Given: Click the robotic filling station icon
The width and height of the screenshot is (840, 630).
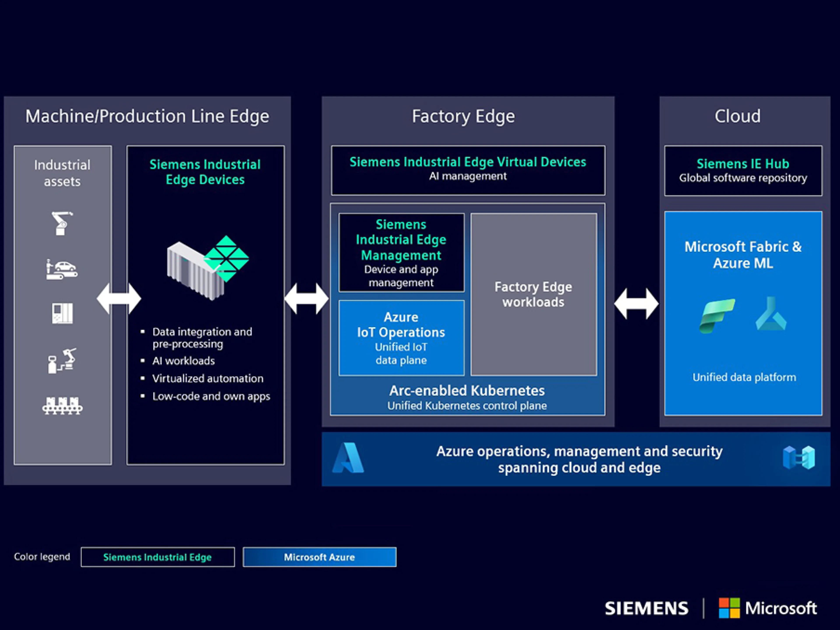Looking at the screenshot, I should click(62, 361).
